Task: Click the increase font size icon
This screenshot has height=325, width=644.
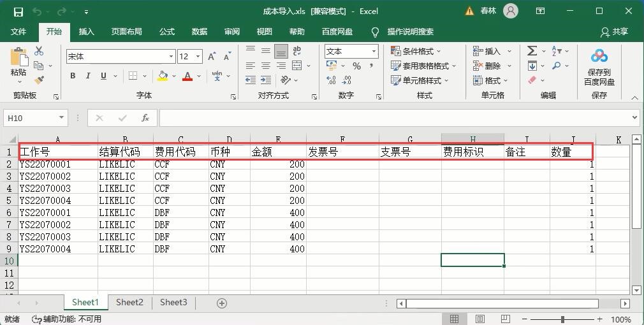Action: [x=212, y=57]
